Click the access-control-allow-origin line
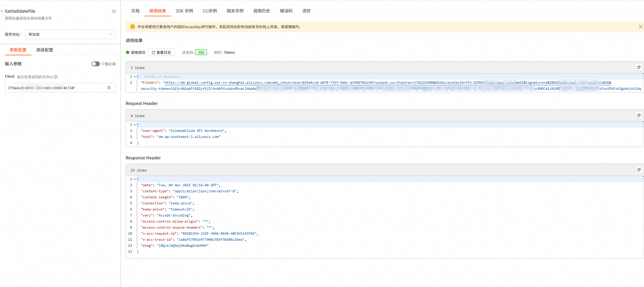The image size is (644, 287). point(175,221)
